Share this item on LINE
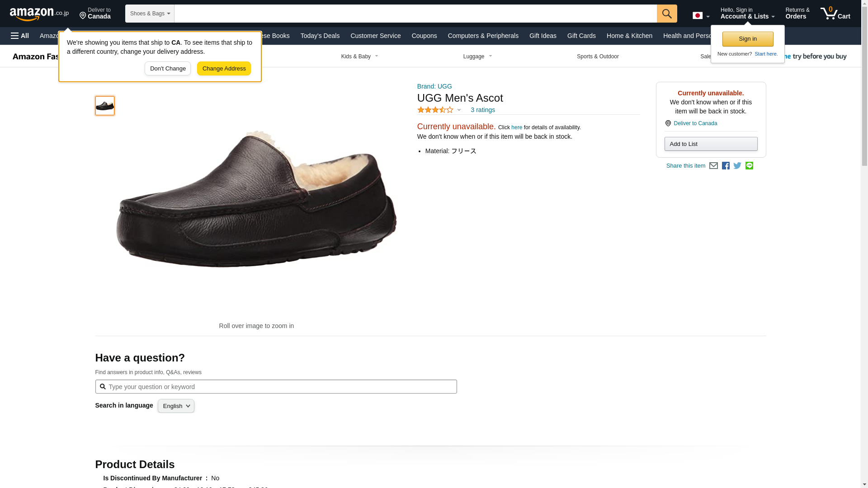 (749, 166)
